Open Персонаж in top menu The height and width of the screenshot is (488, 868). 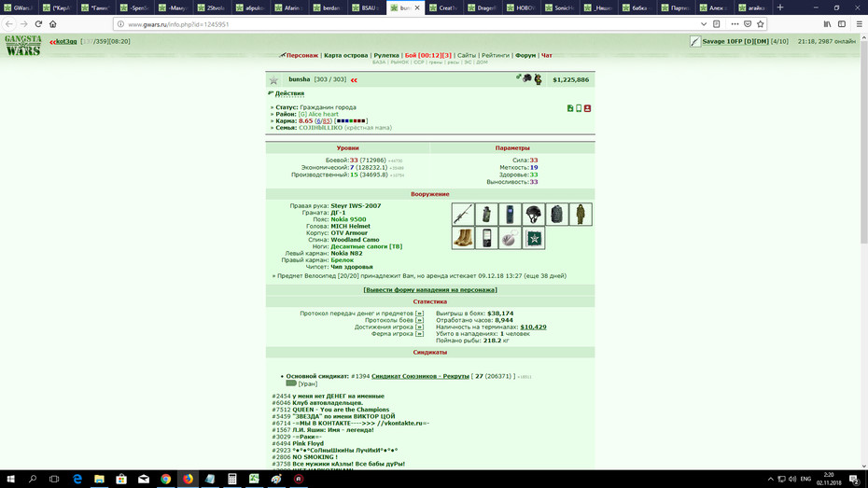301,55
